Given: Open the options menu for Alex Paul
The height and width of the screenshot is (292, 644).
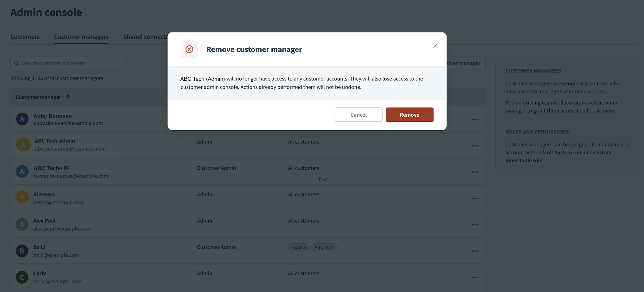Looking at the screenshot, I should click(475, 225).
